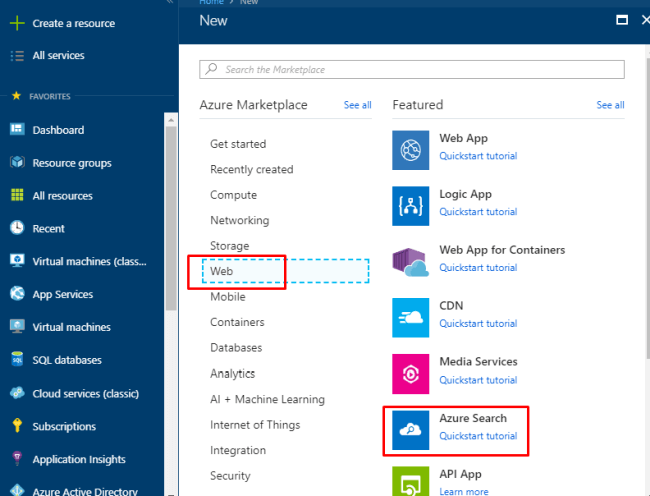Open the Dashboard icon in sidebar
This screenshot has height=496, width=650.
click(17, 129)
